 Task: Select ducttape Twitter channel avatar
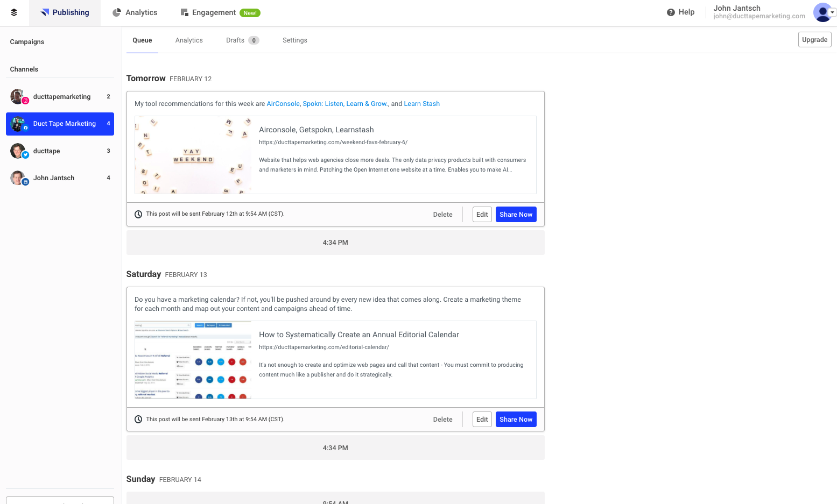coord(18,151)
